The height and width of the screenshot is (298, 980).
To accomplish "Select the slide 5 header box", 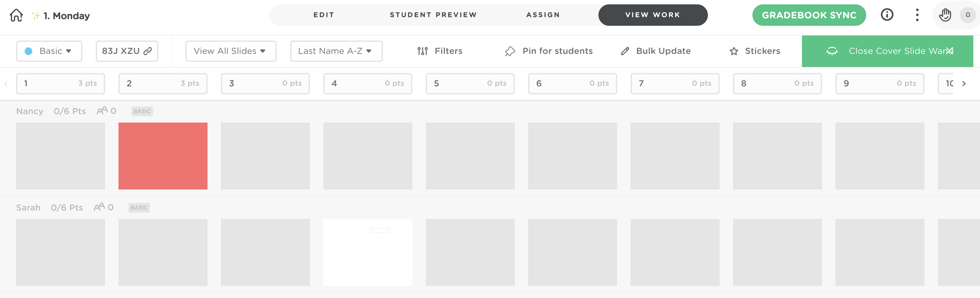I will (470, 83).
